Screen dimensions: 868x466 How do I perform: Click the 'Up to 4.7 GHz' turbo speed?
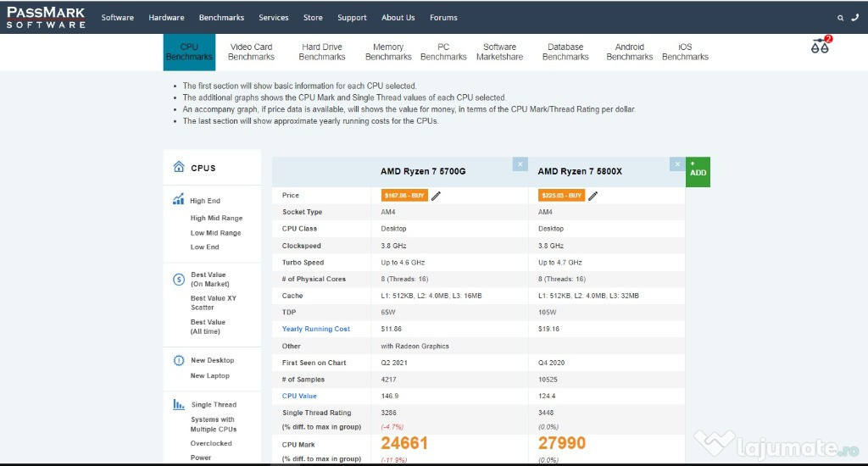[x=559, y=263]
